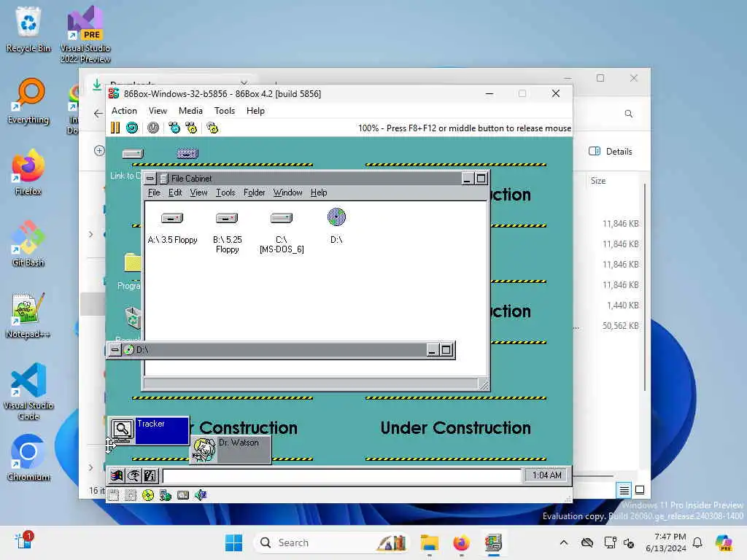This screenshot has width=747, height=560.
Task: Open the 86Box View menu
Action: click(x=158, y=111)
